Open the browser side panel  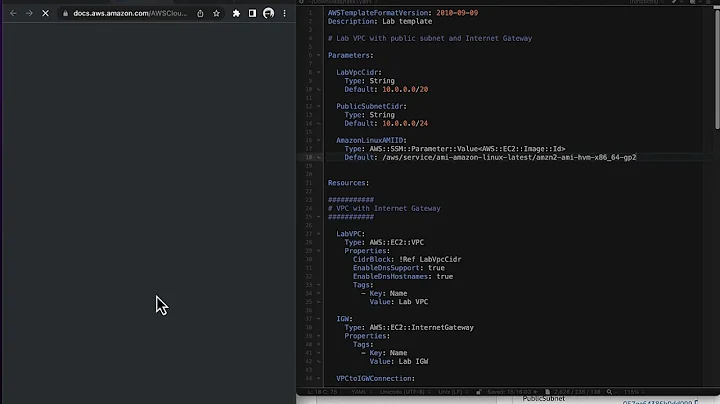coord(252,13)
